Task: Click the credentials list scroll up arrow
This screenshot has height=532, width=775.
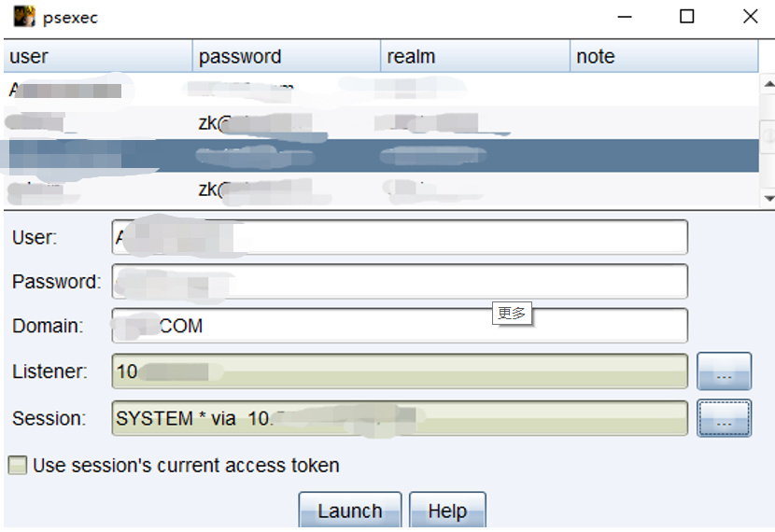Action: [x=768, y=85]
